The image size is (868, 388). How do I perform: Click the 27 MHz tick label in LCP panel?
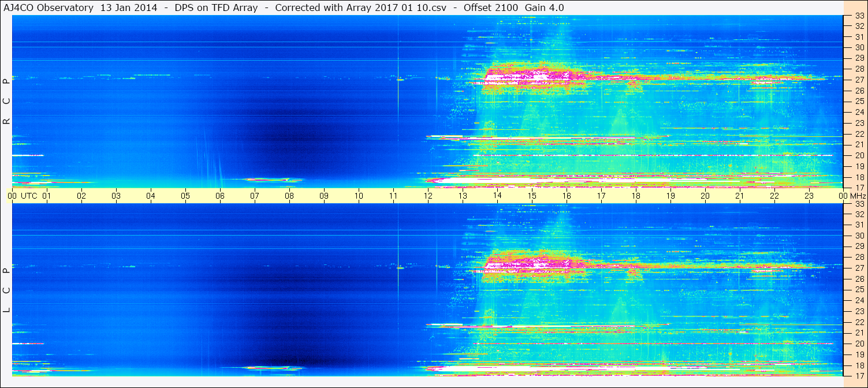(859, 268)
